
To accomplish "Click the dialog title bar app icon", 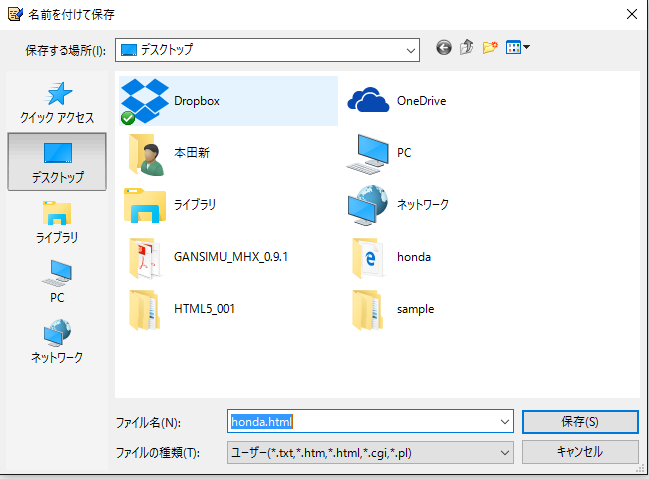I will [15, 14].
